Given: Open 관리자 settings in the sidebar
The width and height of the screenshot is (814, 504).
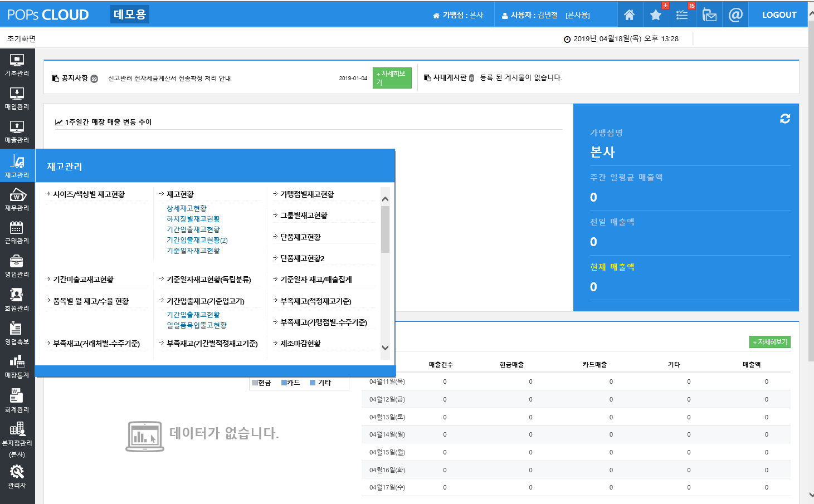Looking at the screenshot, I should (x=17, y=477).
